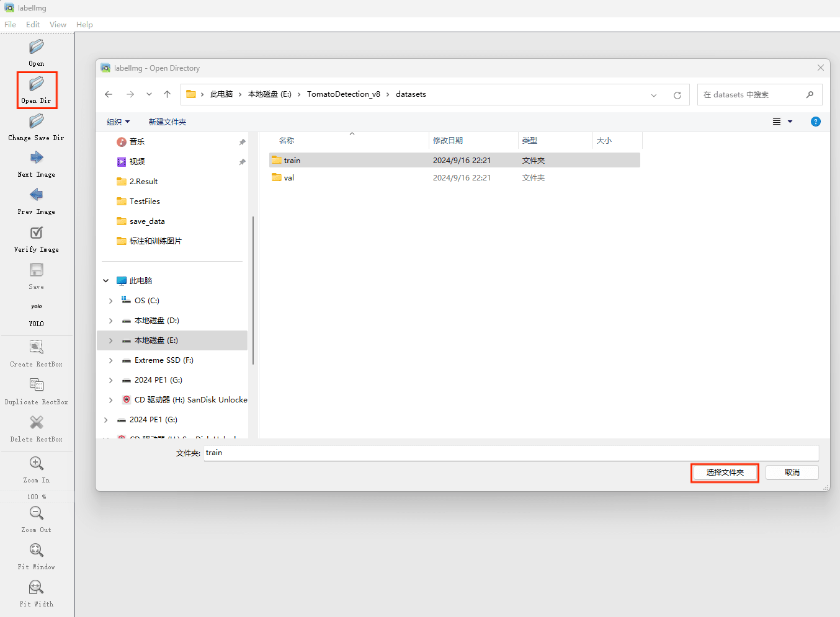Collapse the 此电脑 tree node
The width and height of the screenshot is (840, 617).
pos(106,281)
